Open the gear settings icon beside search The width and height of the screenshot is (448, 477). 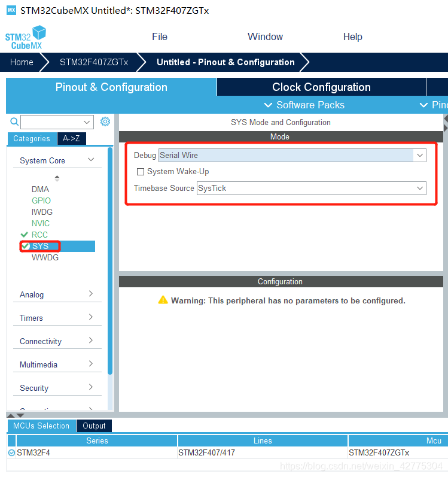point(105,121)
